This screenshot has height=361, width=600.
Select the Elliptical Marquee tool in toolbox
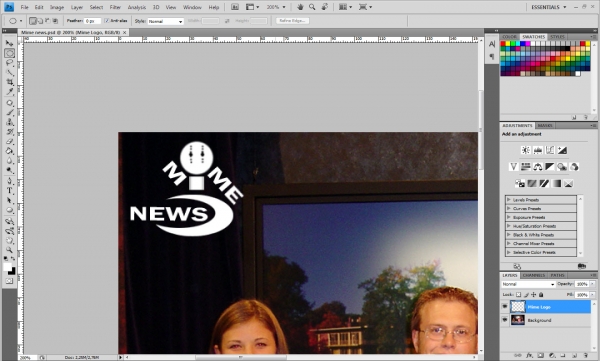point(10,53)
